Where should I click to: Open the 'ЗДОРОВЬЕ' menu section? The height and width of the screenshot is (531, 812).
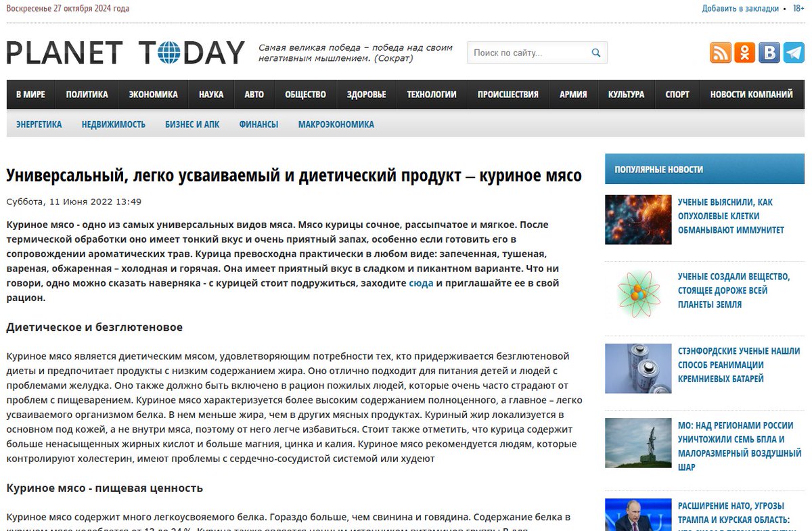pyautogui.click(x=366, y=95)
